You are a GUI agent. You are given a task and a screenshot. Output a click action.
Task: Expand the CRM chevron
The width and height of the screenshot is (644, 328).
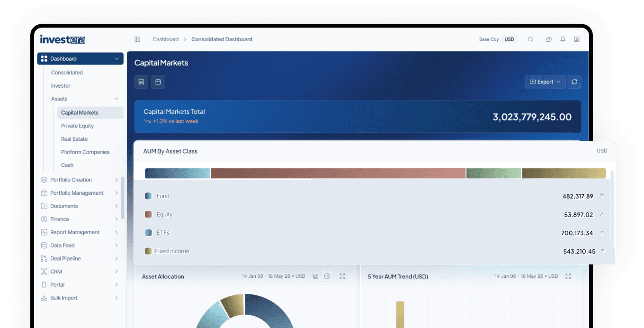tap(116, 272)
